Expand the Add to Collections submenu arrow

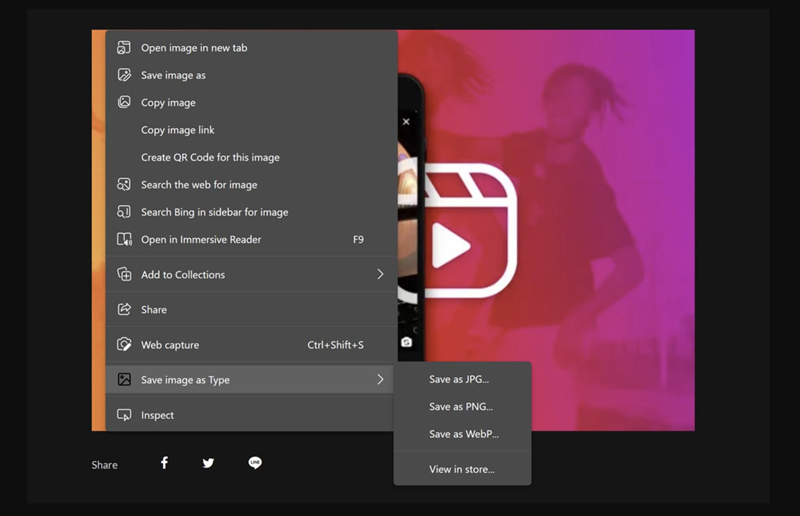(x=380, y=275)
